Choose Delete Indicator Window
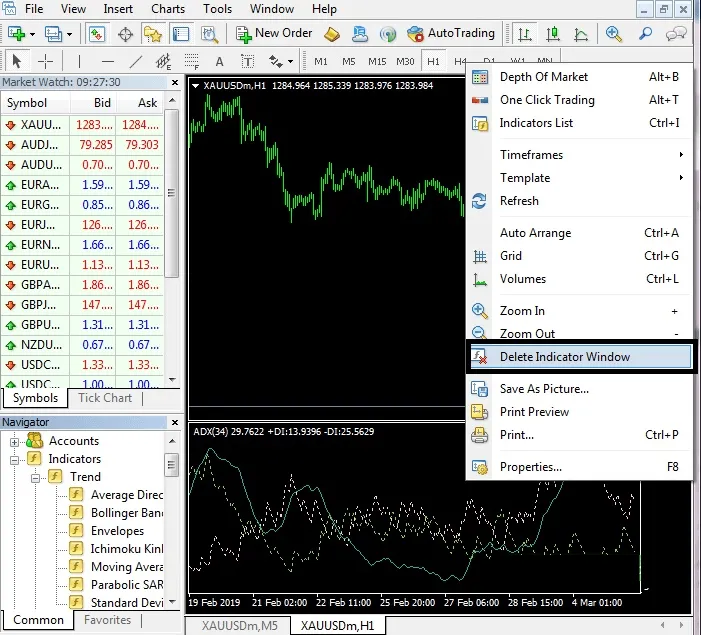The height and width of the screenshot is (635, 701). [x=580, y=356]
